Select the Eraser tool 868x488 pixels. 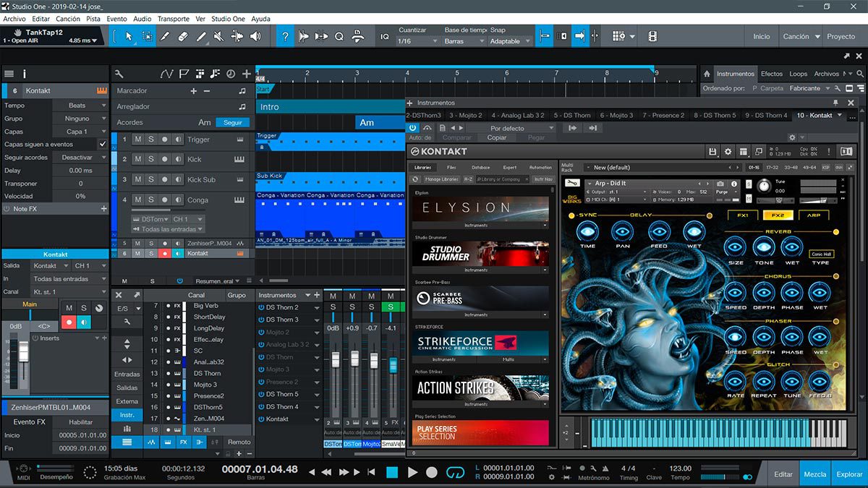(x=182, y=36)
